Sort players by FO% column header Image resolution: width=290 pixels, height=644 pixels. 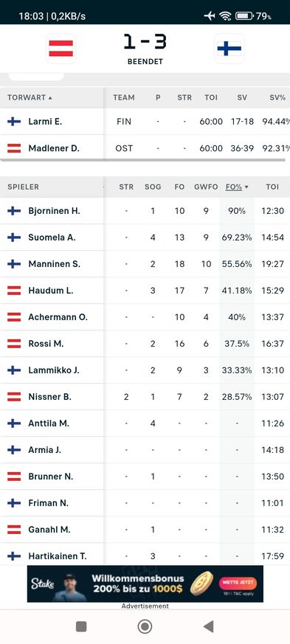point(237,187)
